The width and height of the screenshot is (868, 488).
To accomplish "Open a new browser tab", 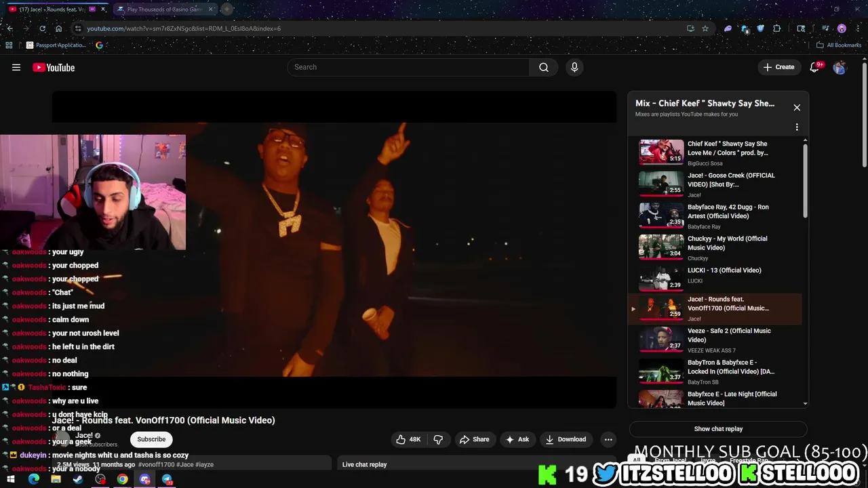I will click(x=227, y=9).
